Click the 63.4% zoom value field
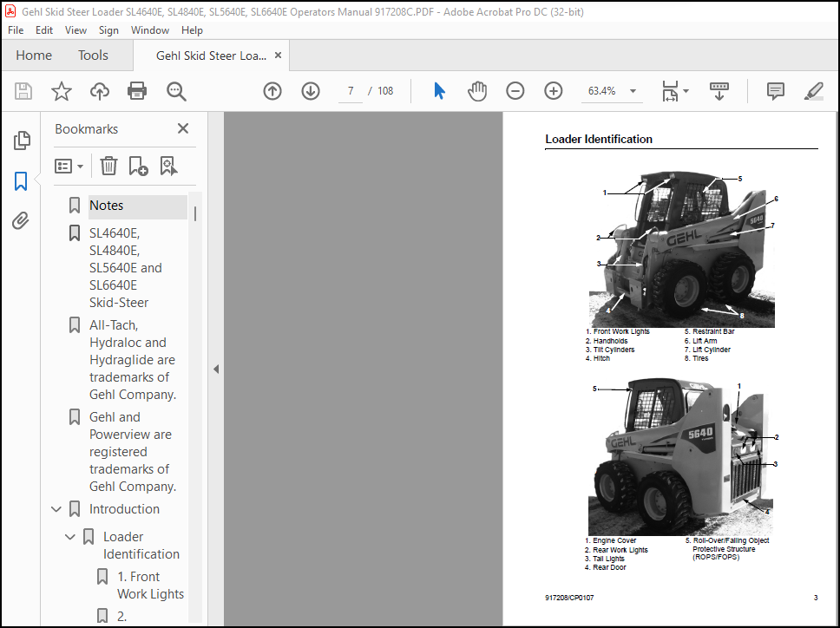This screenshot has width=840, height=628. (602, 91)
